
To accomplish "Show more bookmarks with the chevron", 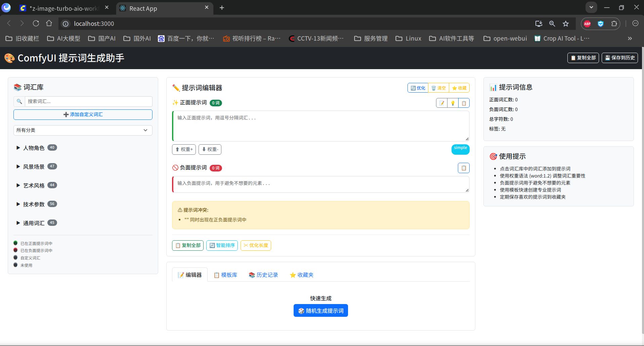I will tap(630, 39).
